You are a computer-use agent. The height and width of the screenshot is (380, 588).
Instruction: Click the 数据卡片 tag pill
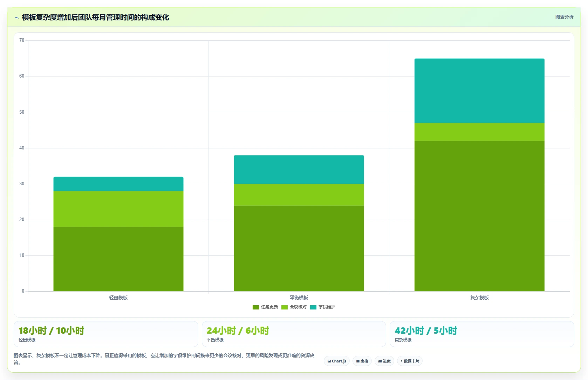(x=410, y=361)
